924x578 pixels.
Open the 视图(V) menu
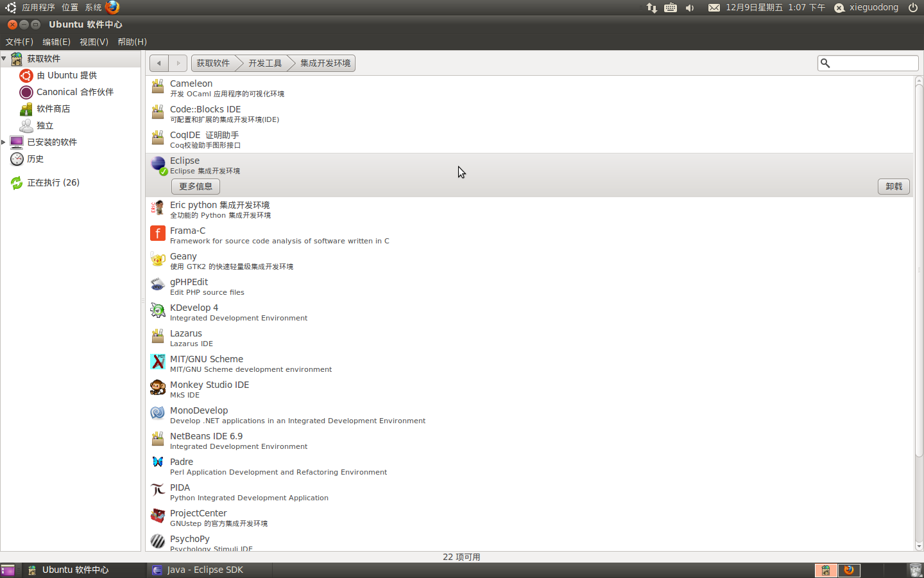pos(94,42)
